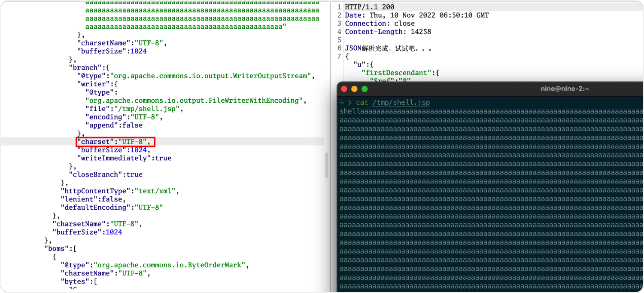Screen dimensions: 644x293
Task: Click the "defaultEncoding":"UTF-8" line
Action: (x=112, y=207)
